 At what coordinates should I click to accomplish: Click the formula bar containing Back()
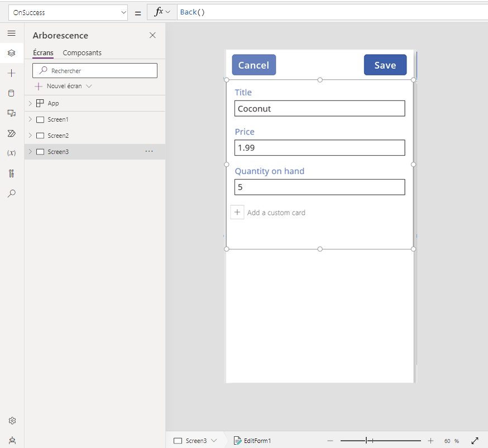coord(332,12)
